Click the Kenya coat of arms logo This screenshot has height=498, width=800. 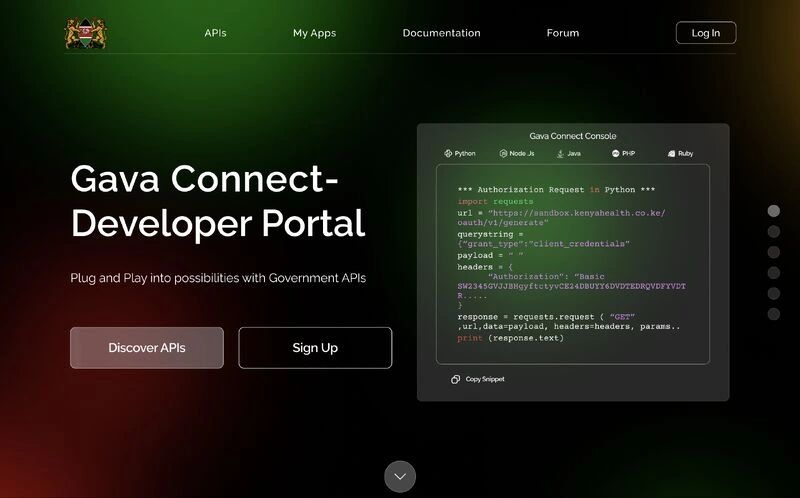click(85, 33)
